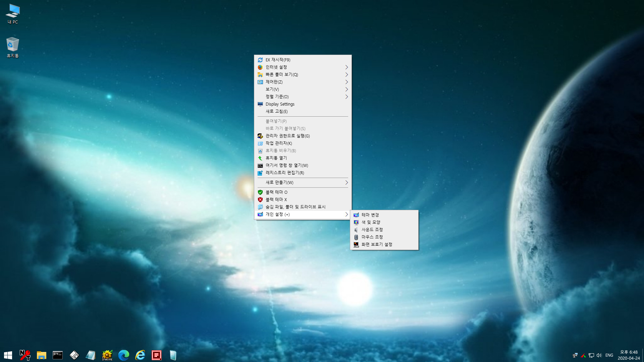644x362 pixels.
Task: Disable theme via 블랙 테마 X
Action: coord(303,200)
